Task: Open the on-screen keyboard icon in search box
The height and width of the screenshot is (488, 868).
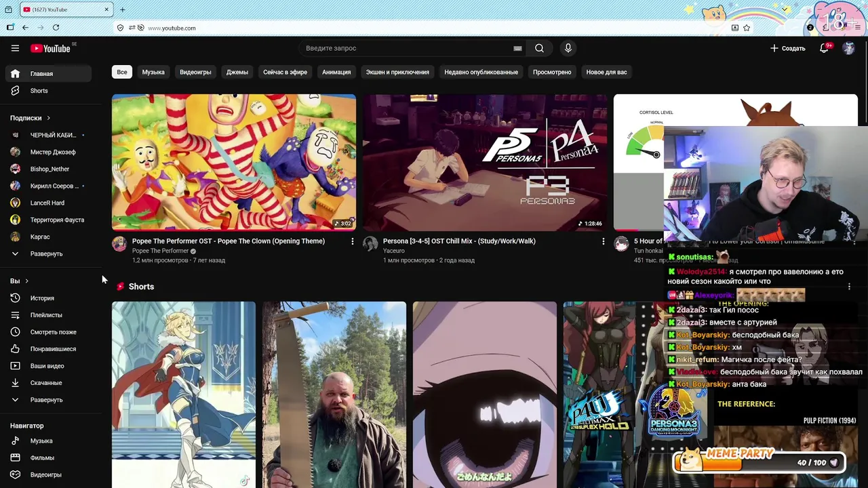Action: 517,48
